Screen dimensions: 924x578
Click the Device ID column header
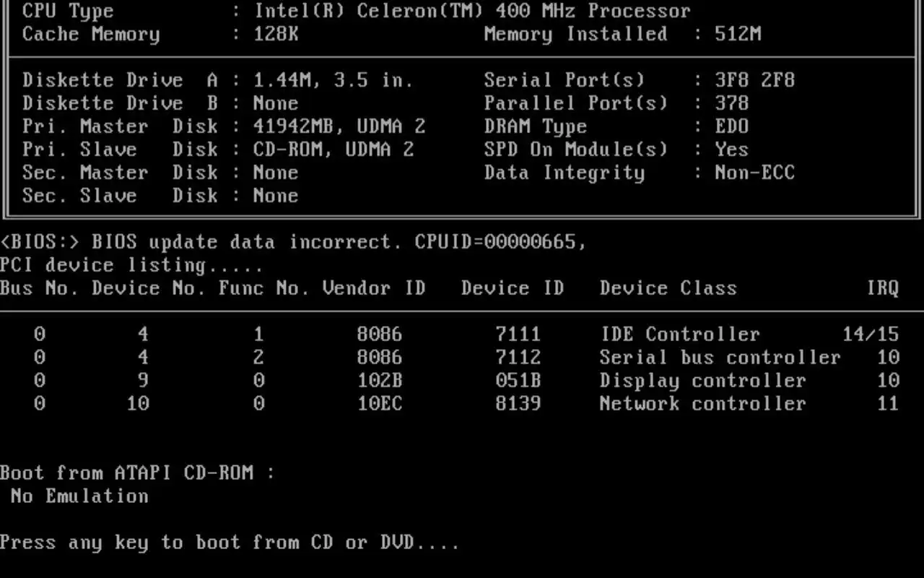coord(513,288)
